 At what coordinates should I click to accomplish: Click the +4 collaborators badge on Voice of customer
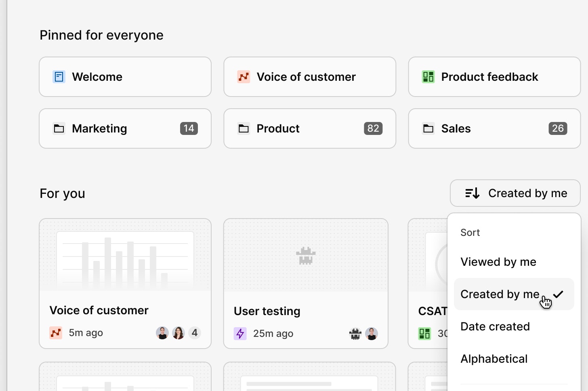click(x=195, y=333)
